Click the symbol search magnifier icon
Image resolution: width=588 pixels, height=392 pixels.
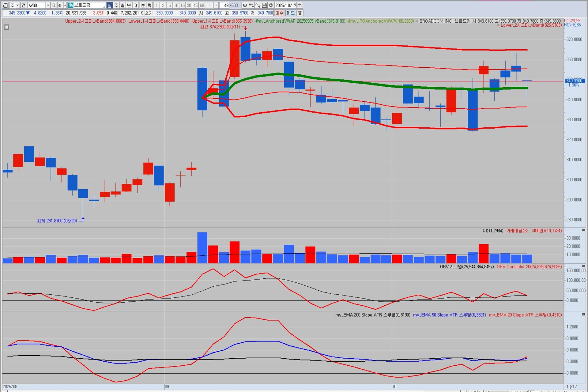click(54, 5)
